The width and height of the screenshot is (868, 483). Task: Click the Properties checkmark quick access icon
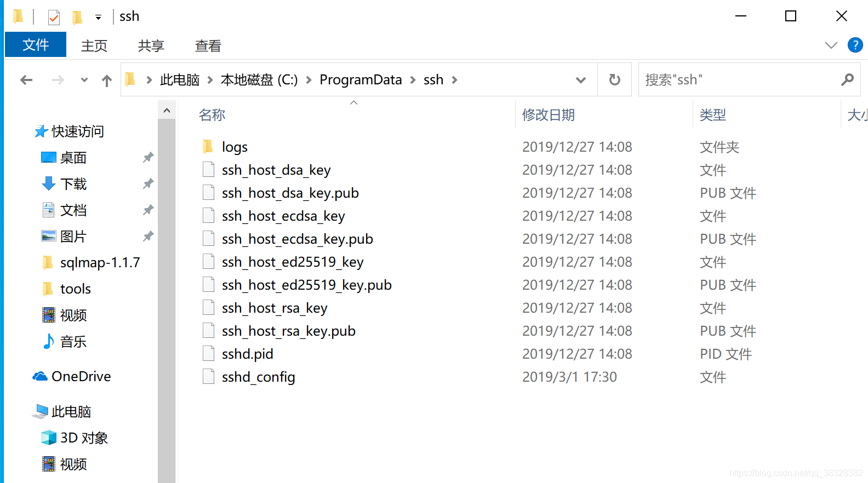pos(54,18)
